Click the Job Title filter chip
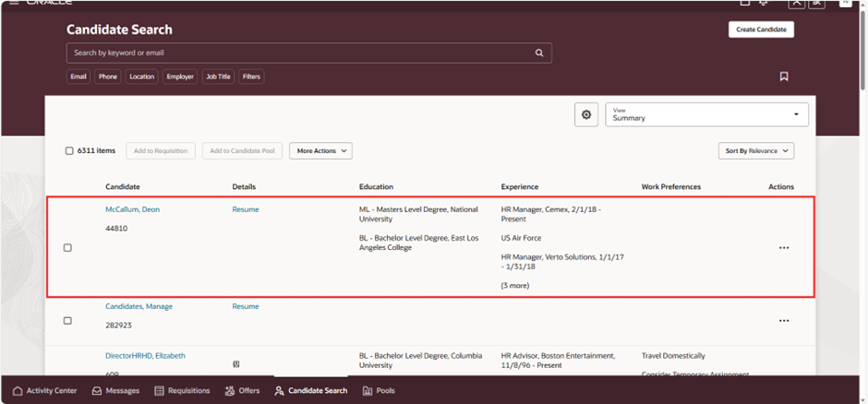Image resolution: width=868 pixels, height=404 pixels. tap(218, 77)
